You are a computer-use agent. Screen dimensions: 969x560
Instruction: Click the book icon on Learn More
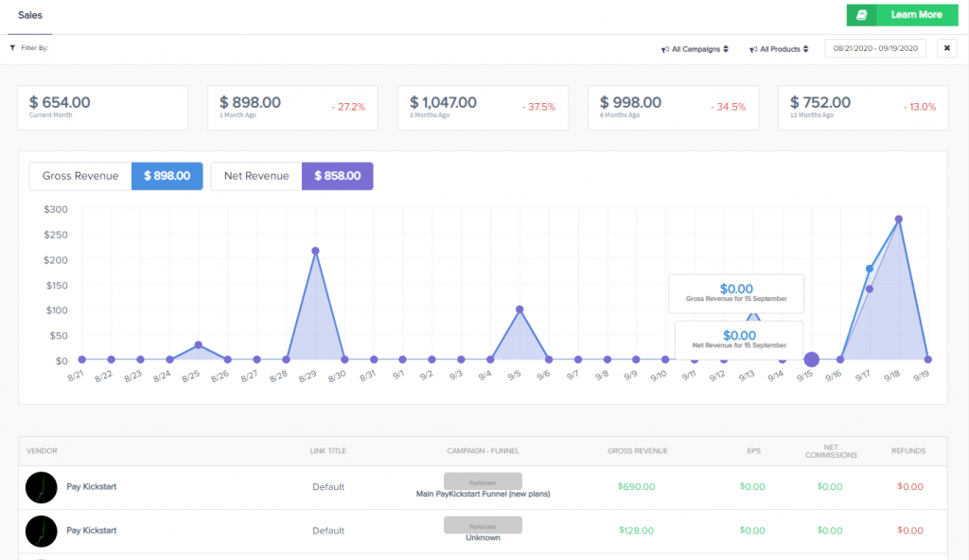pyautogui.click(x=861, y=15)
